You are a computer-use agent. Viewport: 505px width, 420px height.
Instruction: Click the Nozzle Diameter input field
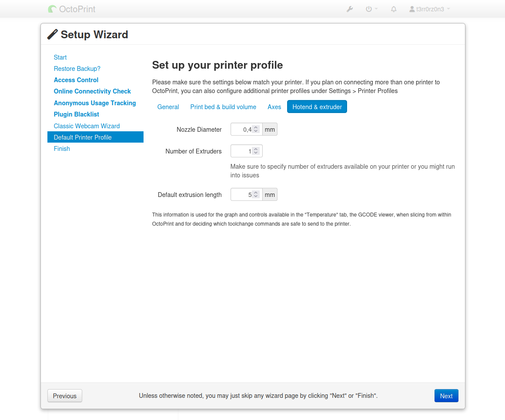click(242, 130)
